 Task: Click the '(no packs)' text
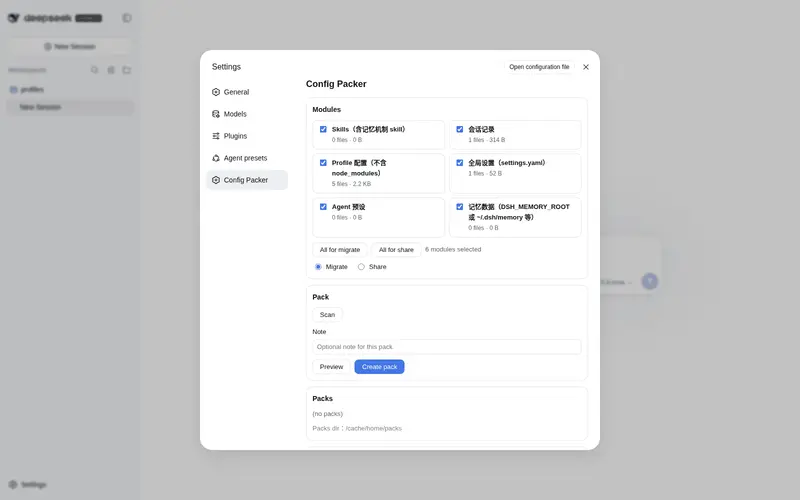point(328,414)
